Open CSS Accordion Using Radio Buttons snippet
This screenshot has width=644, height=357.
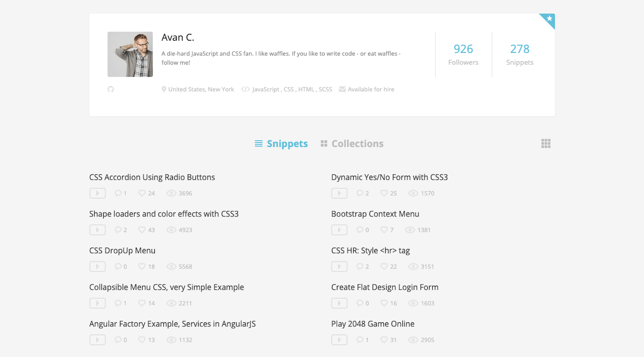(152, 177)
